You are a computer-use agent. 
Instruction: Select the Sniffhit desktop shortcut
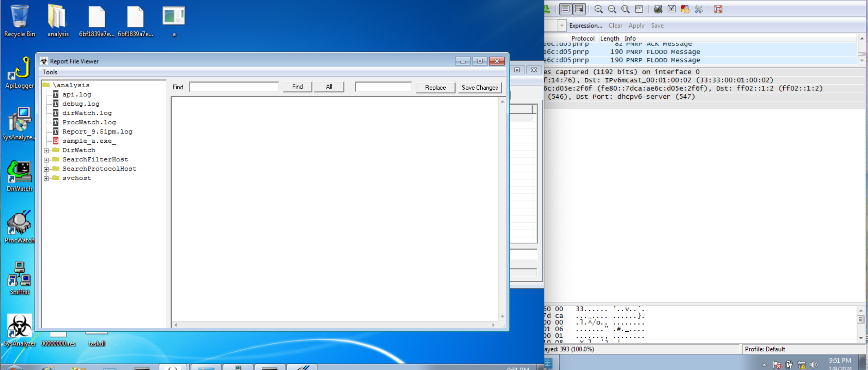tap(19, 278)
